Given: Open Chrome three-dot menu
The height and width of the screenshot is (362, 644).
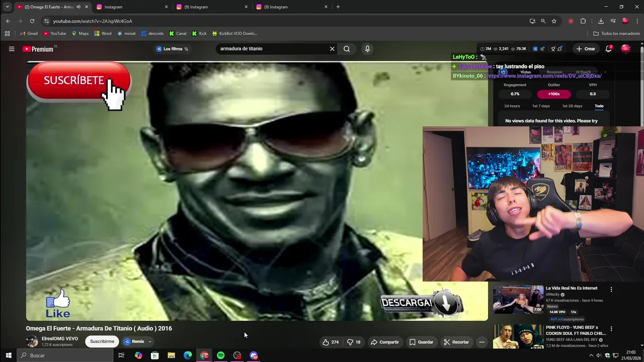Looking at the screenshot, I should click(637, 21).
